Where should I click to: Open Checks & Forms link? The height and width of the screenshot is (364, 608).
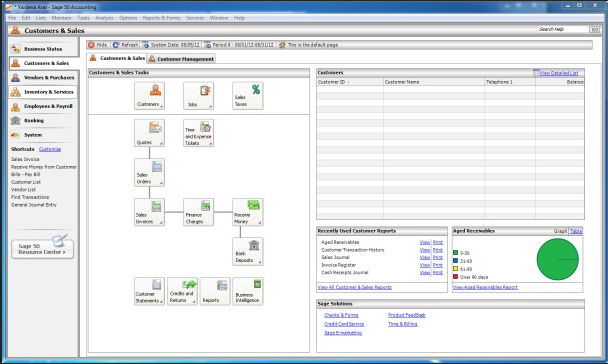pyautogui.click(x=342, y=315)
